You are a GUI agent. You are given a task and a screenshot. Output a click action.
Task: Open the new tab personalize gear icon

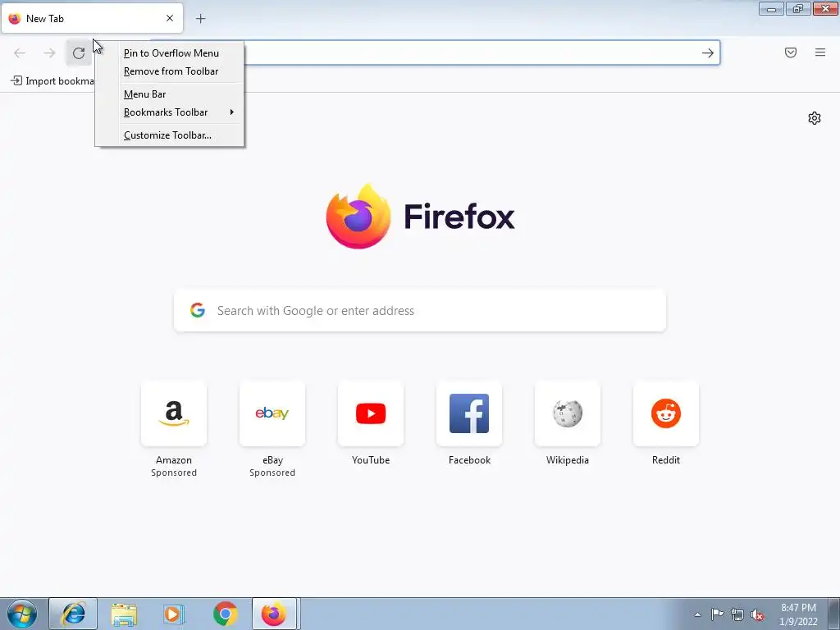[x=815, y=118]
